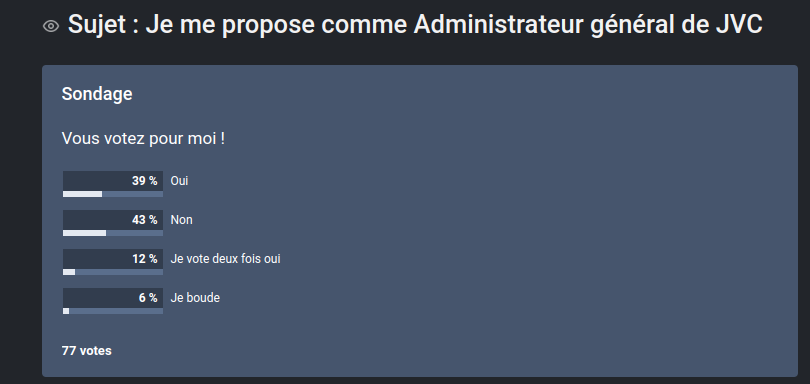Viewport: 810px width, 384px height.
Task: Click the 39 % percentage value
Action: click(145, 181)
